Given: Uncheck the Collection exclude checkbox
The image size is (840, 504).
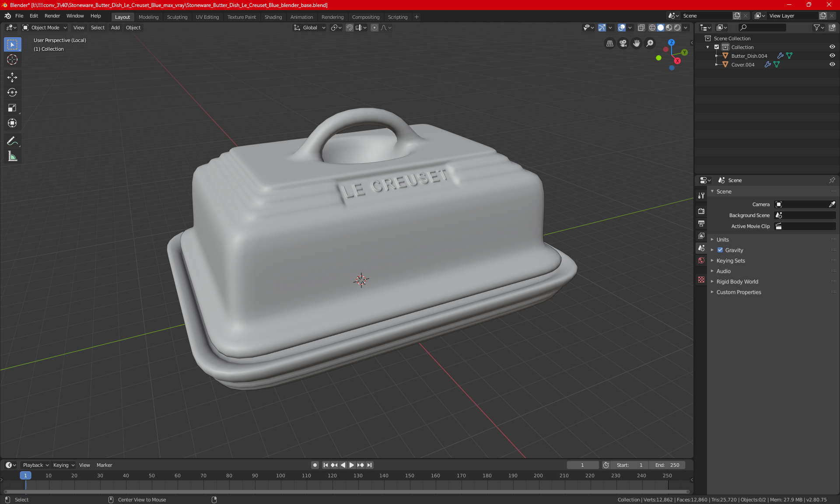Looking at the screenshot, I should point(717,47).
